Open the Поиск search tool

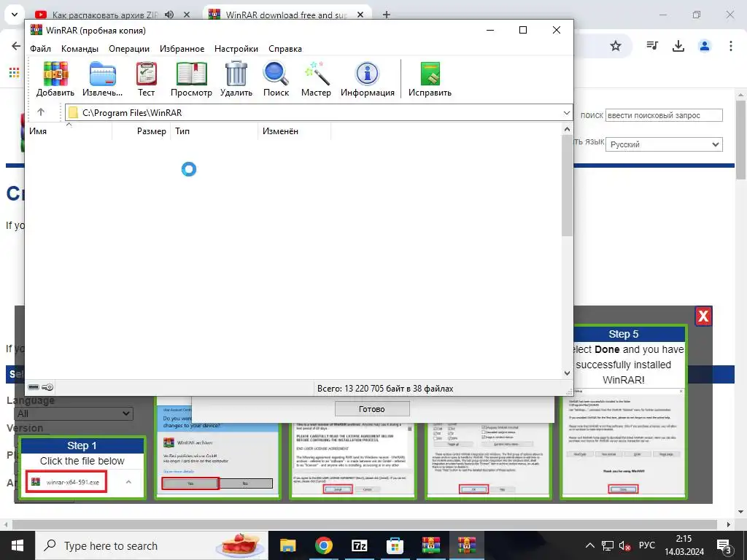[x=276, y=79]
